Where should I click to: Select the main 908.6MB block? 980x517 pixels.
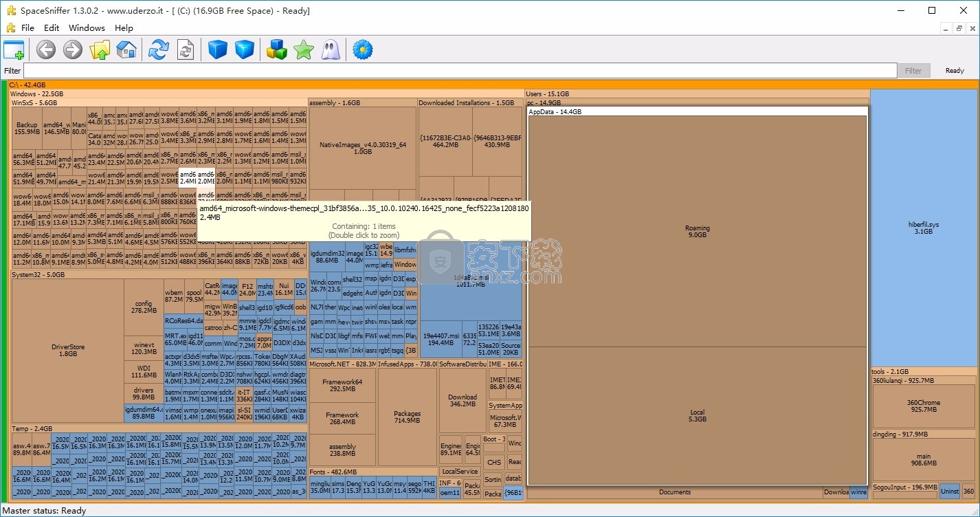924,460
